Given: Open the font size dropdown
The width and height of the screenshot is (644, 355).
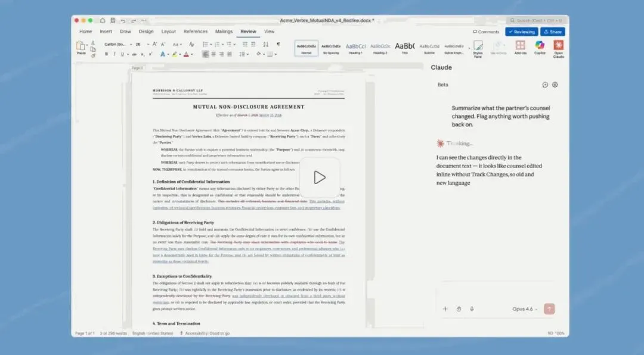Looking at the screenshot, I should coord(148,44).
